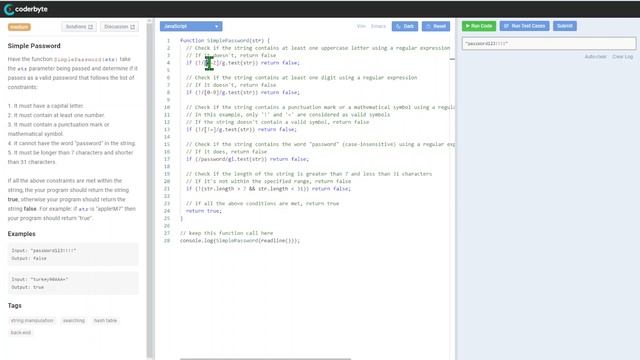Select the "searching" tag
The height and width of the screenshot is (360, 640).
click(74, 320)
